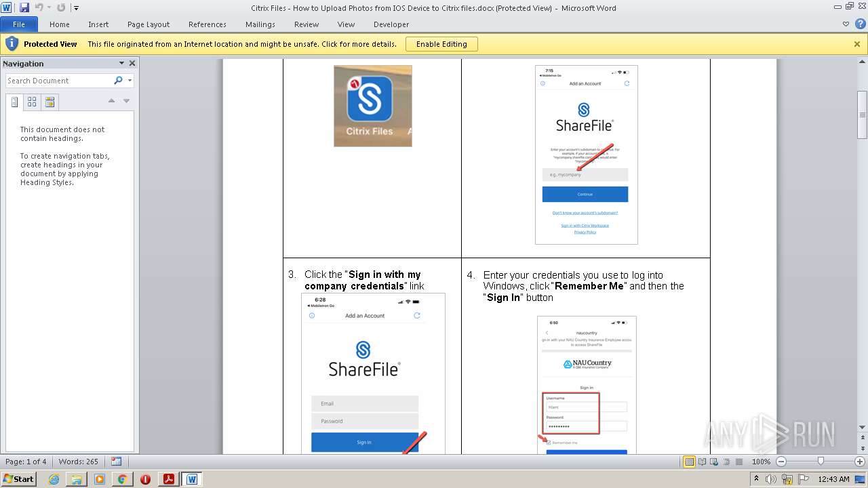The height and width of the screenshot is (488, 868).
Task: Click the Previous Page double-arrow button
Action: (863, 436)
